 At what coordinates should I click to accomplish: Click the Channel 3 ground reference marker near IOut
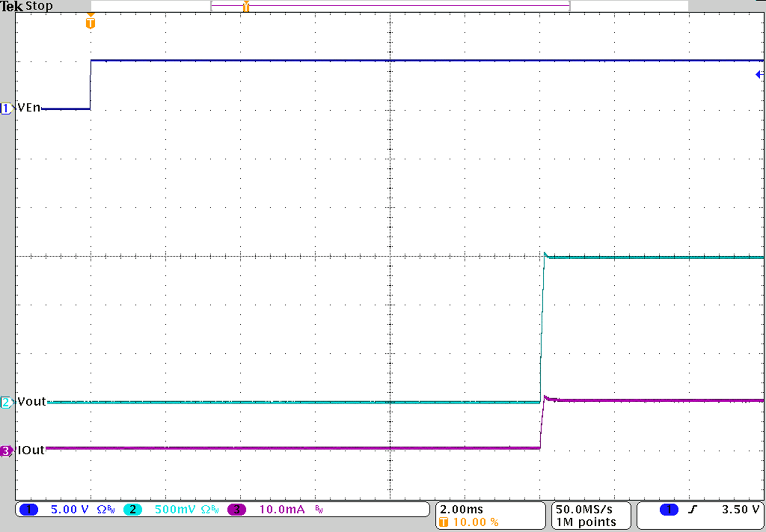(x=5, y=451)
